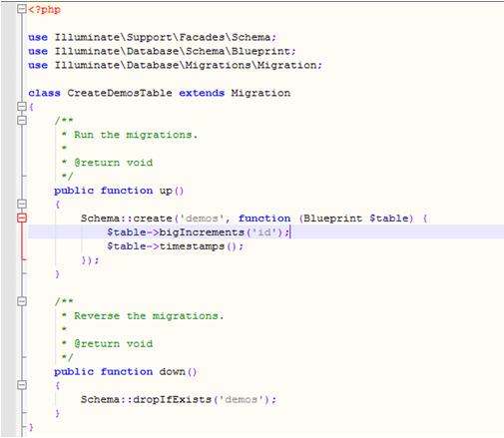Collapse the <?php opening tag fold marker
The width and height of the screenshot is (504, 438).
pyautogui.click(x=22, y=9)
